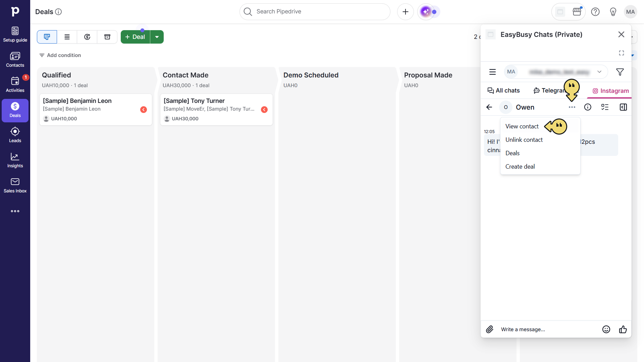This screenshot has height=362, width=644.
Task: Open Sales Inbox
Action: [15, 185]
